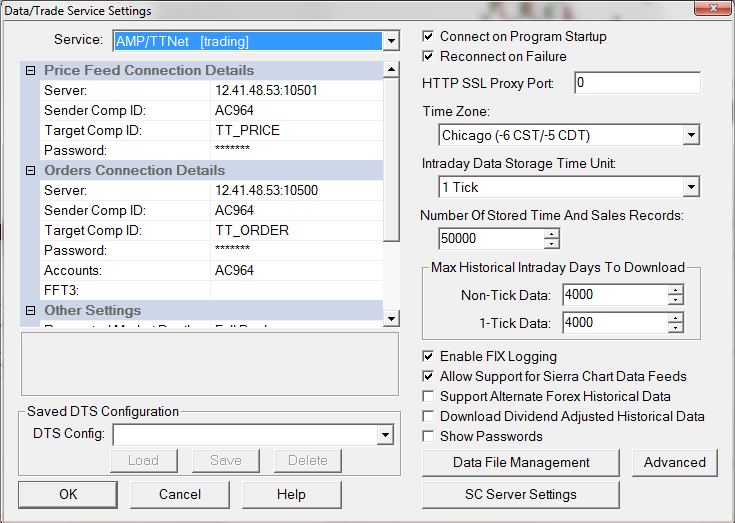Increase Non-Tick Data days value

(675, 290)
